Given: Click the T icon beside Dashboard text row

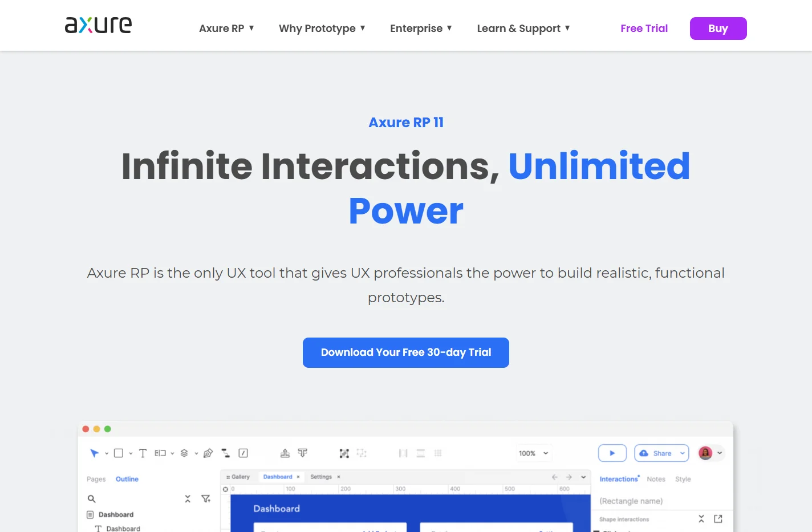Looking at the screenshot, I should [x=99, y=529].
